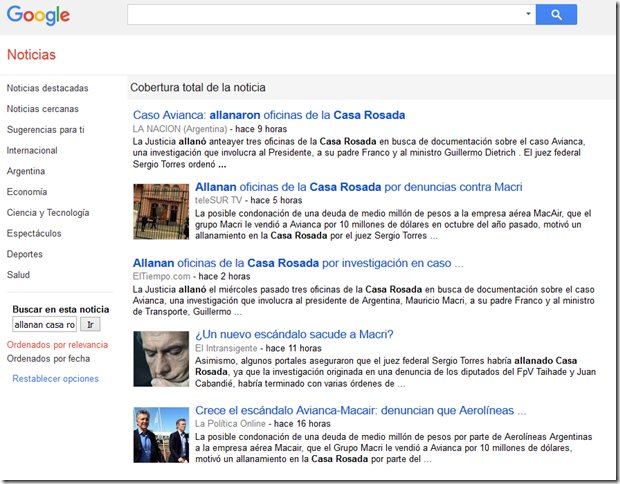Click the Google logo

pyautogui.click(x=38, y=15)
